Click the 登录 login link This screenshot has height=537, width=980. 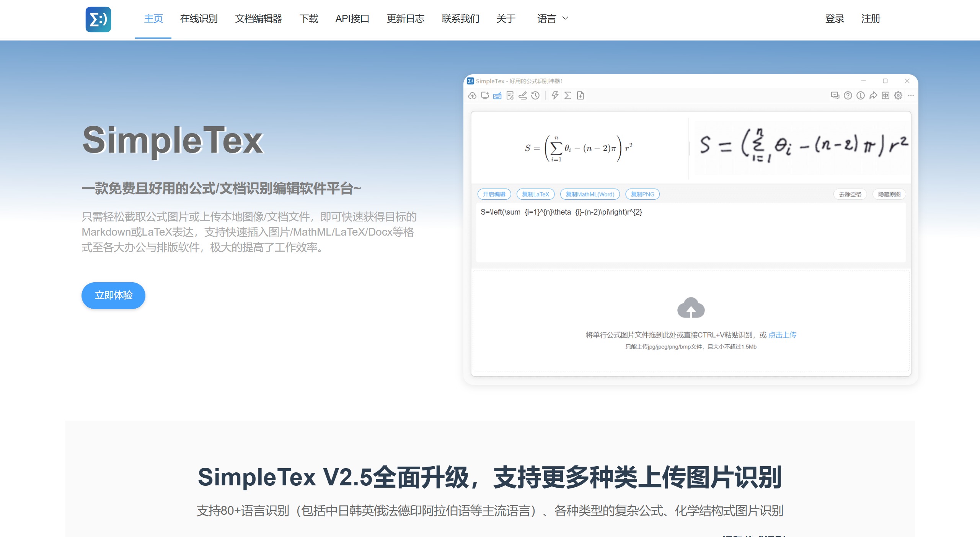click(835, 19)
